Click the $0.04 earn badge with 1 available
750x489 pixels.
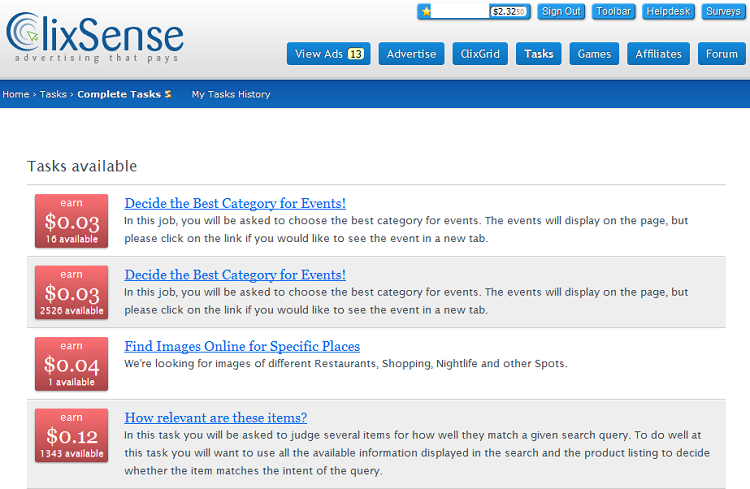click(71, 364)
